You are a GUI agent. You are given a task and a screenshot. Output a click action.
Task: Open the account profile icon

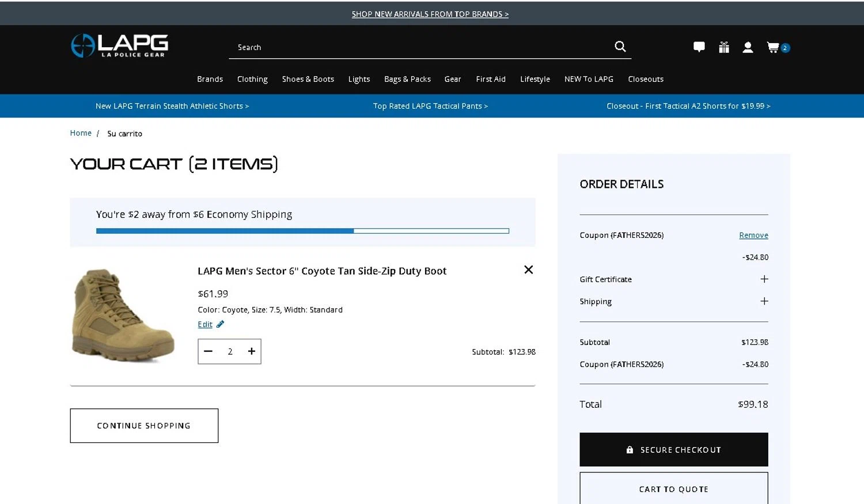click(748, 47)
